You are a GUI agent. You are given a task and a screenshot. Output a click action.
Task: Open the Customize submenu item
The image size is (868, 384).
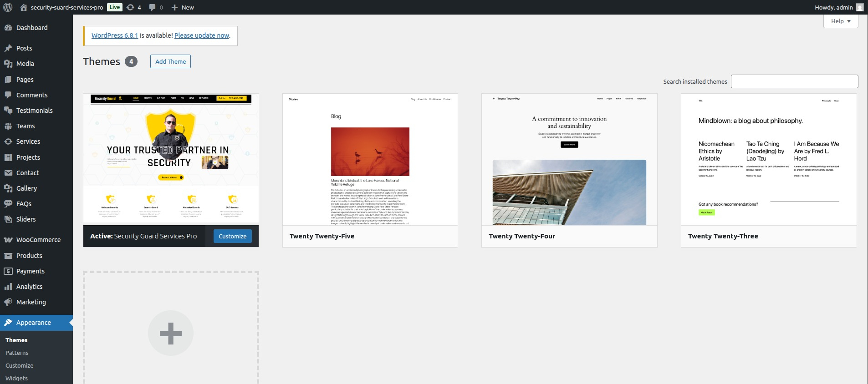point(20,365)
